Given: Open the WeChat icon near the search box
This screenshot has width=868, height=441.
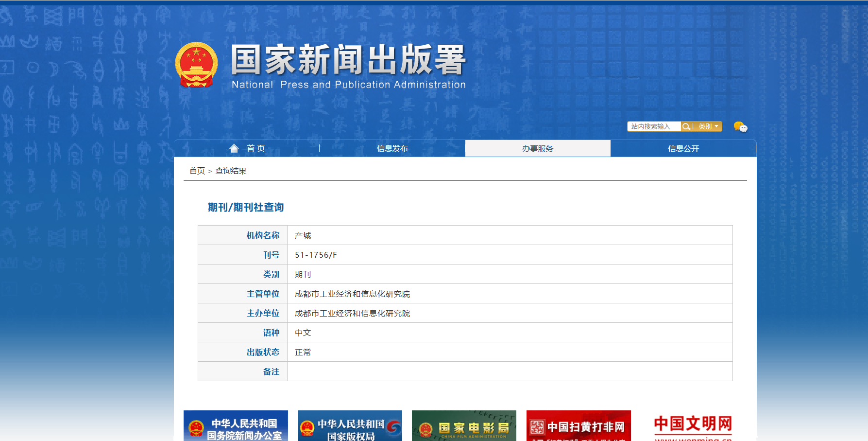Looking at the screenshot, I should [x=740, y=127].
